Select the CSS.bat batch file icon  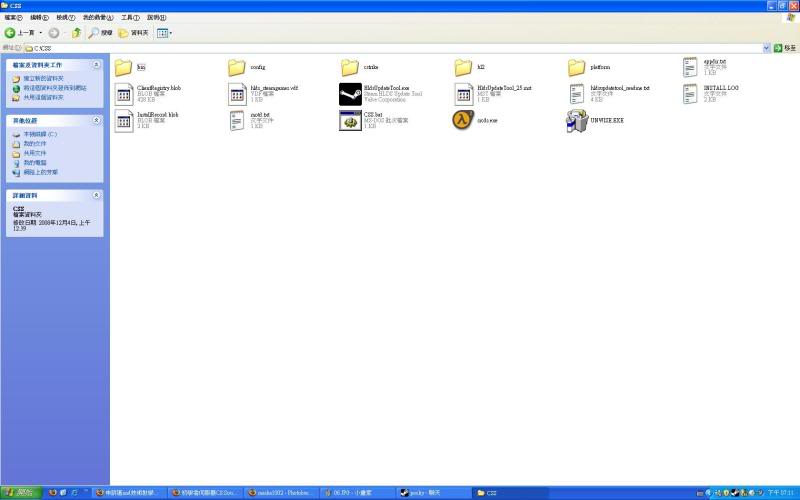click(349, 121)
